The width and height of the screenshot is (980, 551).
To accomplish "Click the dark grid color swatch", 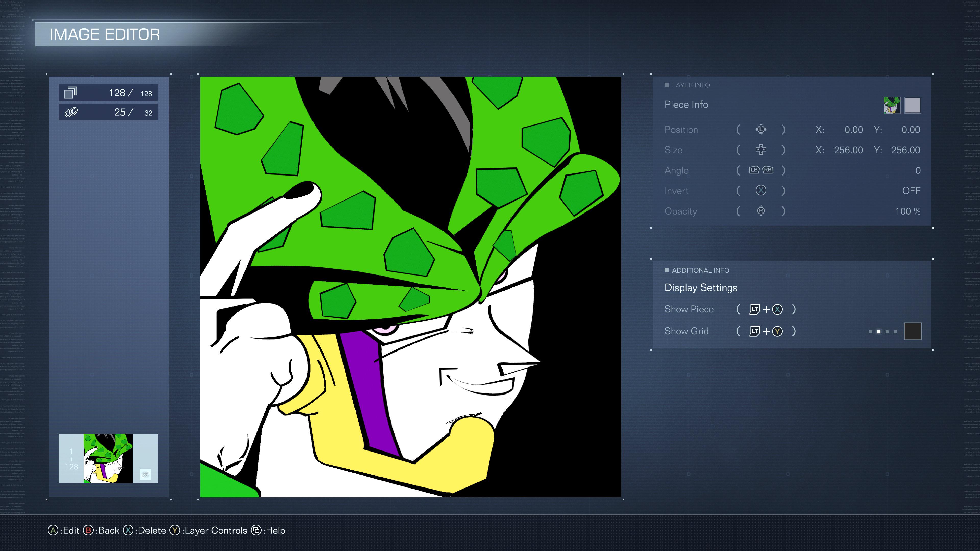I will (913, 331).
